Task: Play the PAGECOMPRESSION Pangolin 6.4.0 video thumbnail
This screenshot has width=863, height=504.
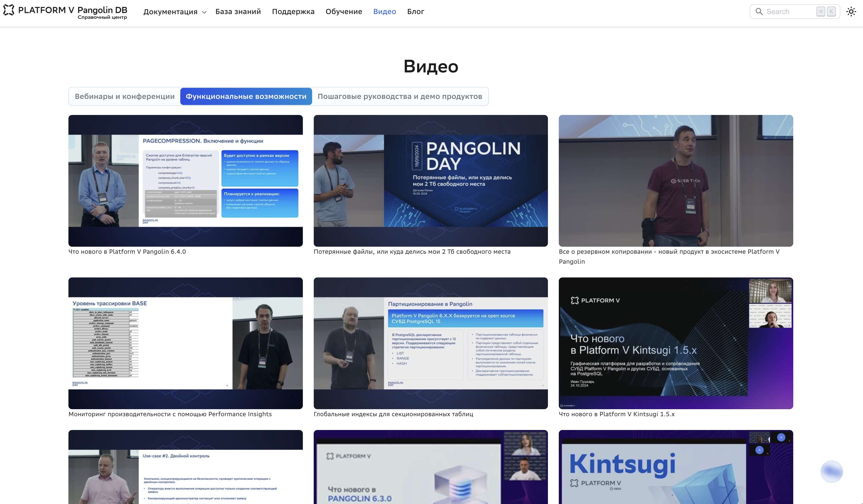Action: click(x=186, y=181)
